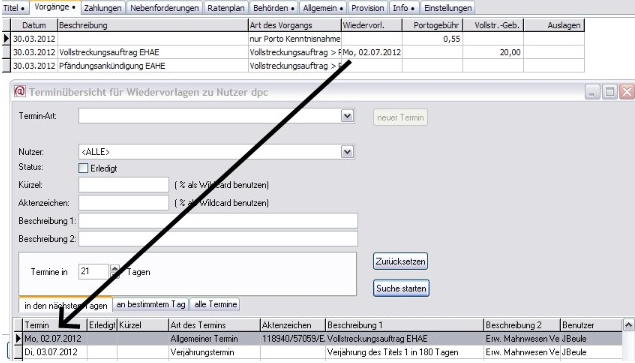Select the 'an bestimmtem Tag' tab

(151, 304)
